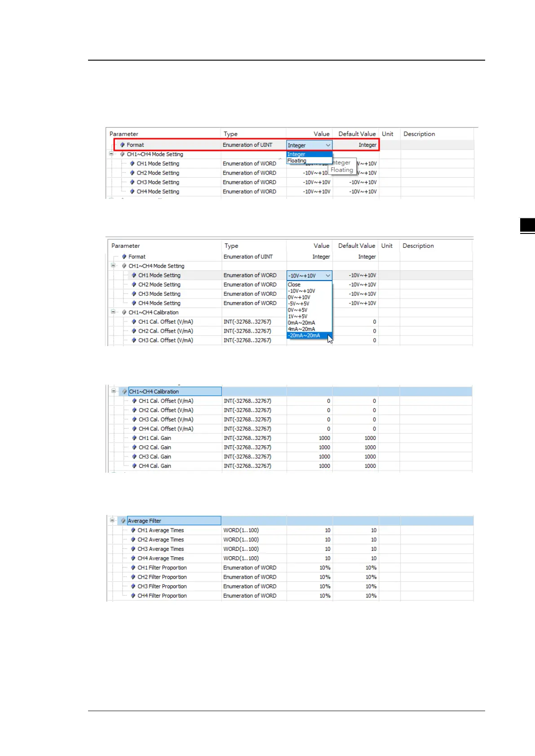
Task: Click CH3 Cal. Gain icon
Action: coord(134,457)
